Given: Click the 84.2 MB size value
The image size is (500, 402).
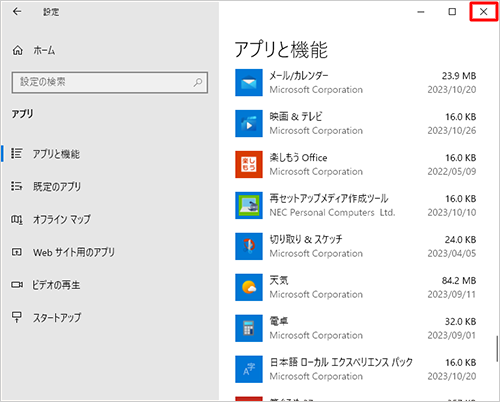Looking at the screenshot, I should click(x=459, y=281).
